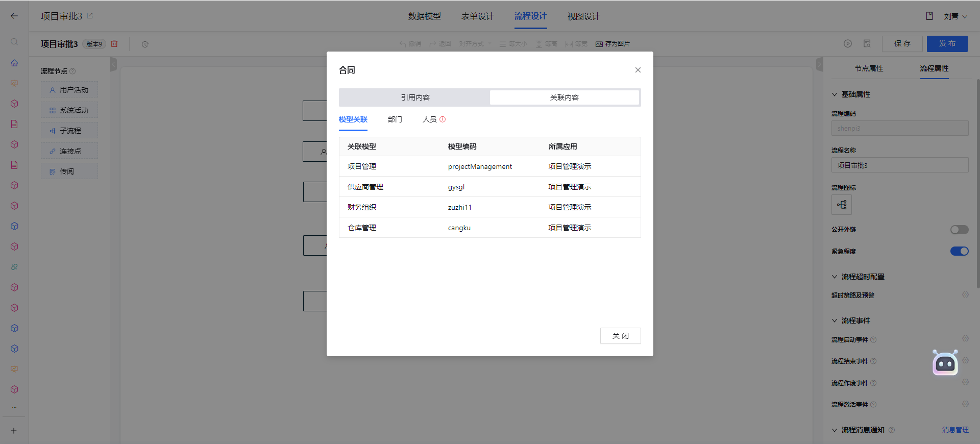
Task: Select the 系统活动 node type
Action: (x=69, y=110)
